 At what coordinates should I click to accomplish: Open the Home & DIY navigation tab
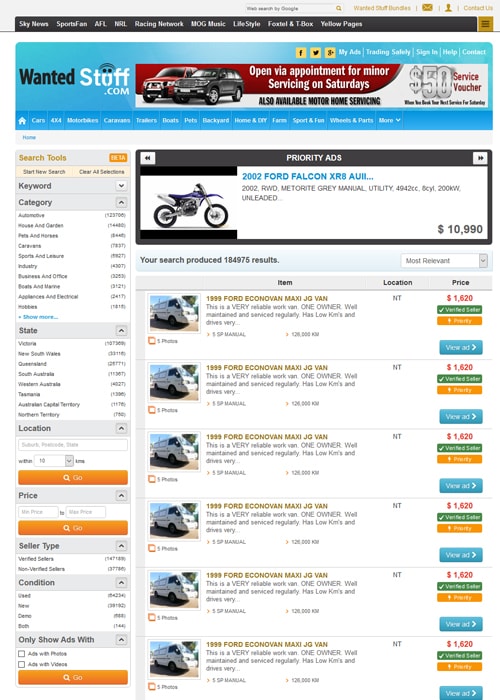[x=250, y=120]
